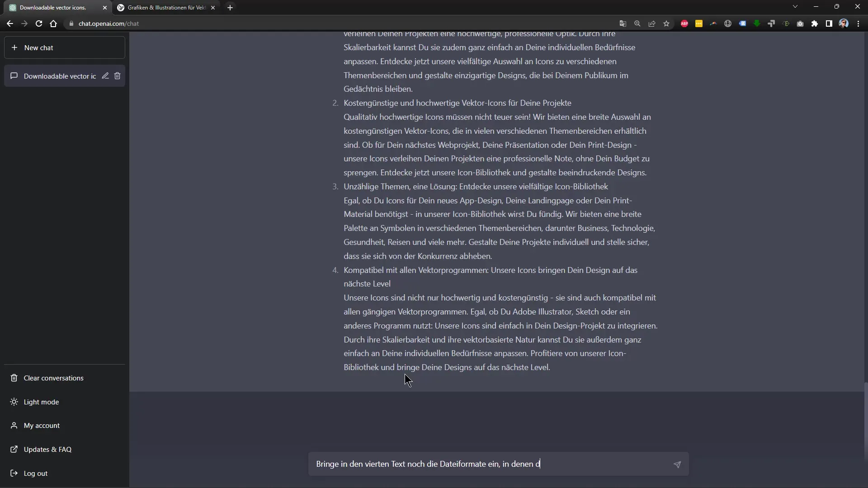
Task: Switch to Downloadable vector icons tab
Action: tap(53, 7)
